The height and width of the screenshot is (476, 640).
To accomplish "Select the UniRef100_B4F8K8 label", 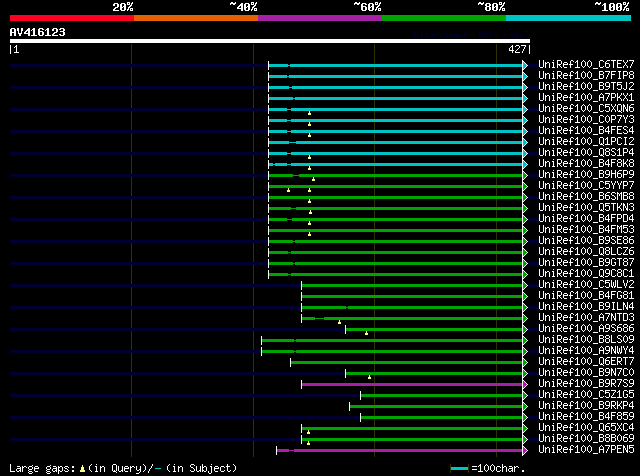I will (x=586, y=163).
